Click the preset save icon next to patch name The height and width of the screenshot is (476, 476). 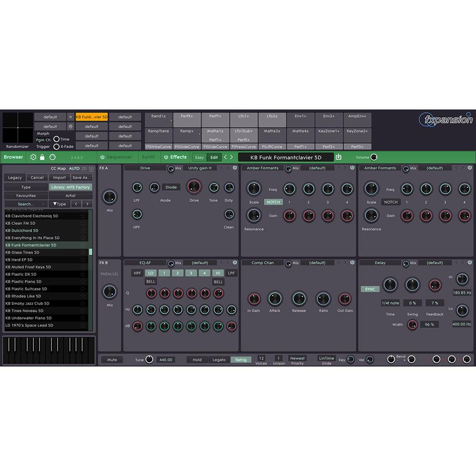click(x=339, y=157)
